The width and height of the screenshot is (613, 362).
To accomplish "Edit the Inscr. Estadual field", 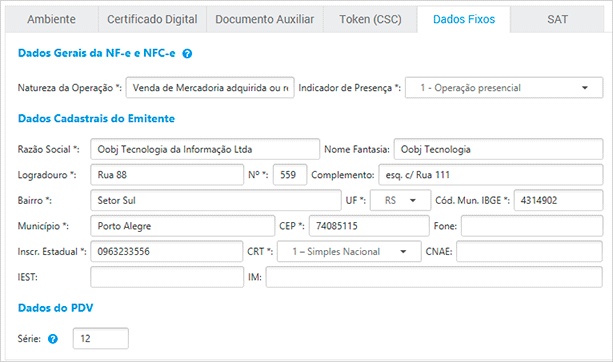I will (x=167, y=252).
